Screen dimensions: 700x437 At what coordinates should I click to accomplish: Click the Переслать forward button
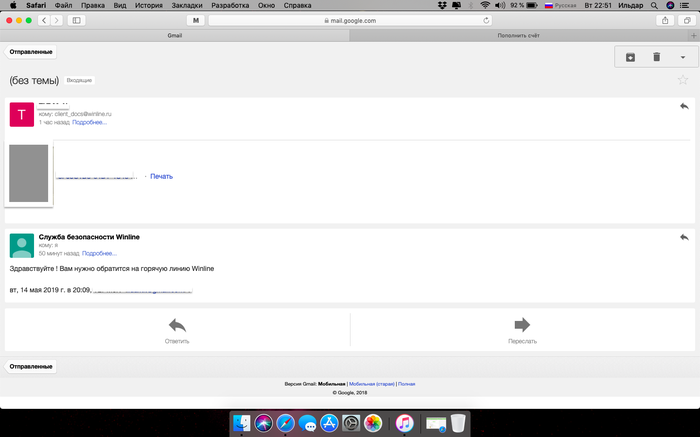pos(522,329)
